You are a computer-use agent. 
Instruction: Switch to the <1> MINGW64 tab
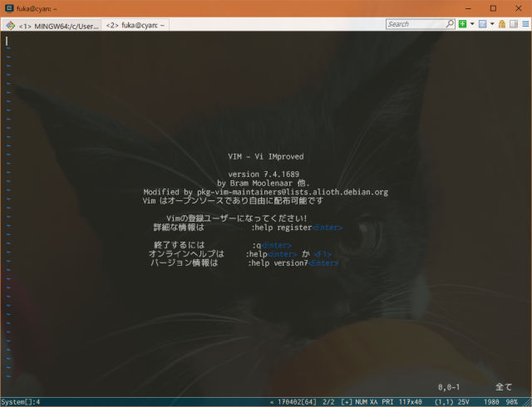(x=52, y=26)
